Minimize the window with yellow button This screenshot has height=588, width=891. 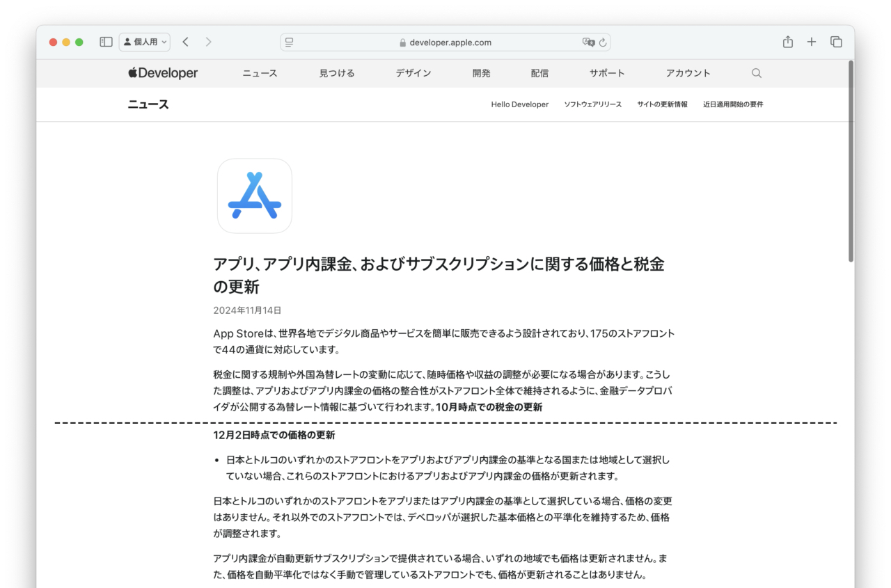pyautogui.click(x=66, y=42)
